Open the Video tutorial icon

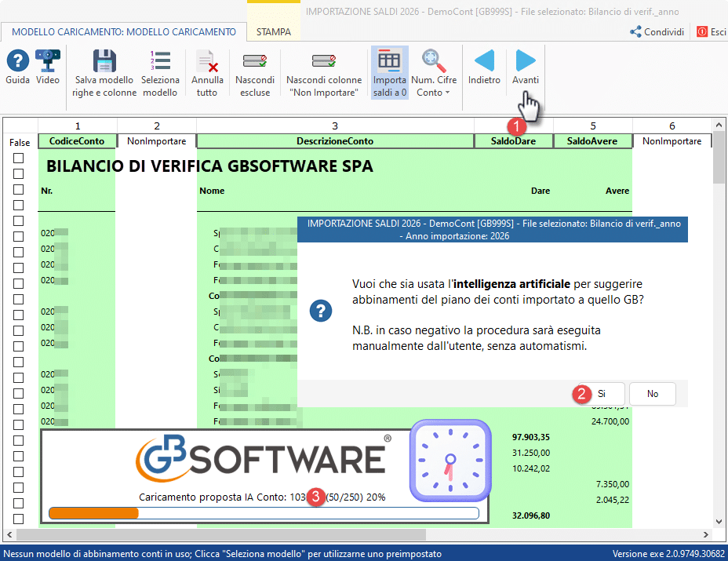[48, 67]
